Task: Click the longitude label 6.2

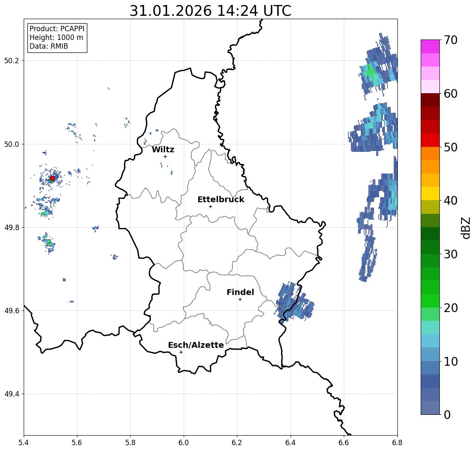Action: coord(237,443)
